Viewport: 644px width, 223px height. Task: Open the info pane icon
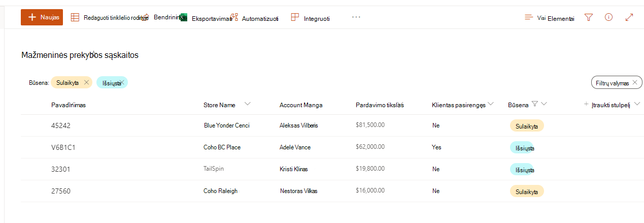(609, 17)
